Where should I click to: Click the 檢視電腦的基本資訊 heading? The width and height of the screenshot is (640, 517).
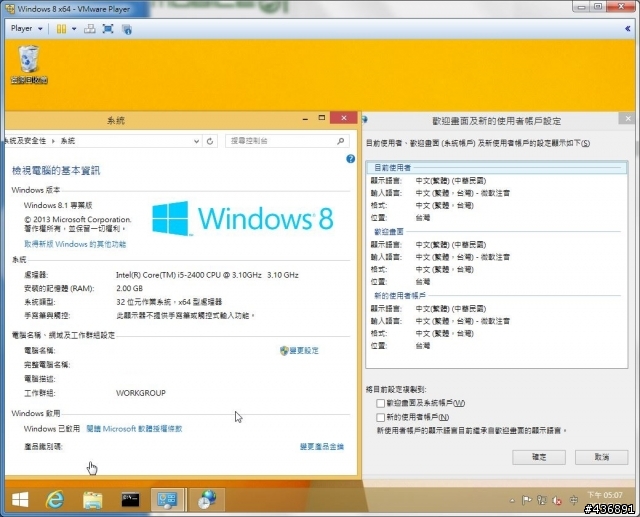click(x=56, y=171)
